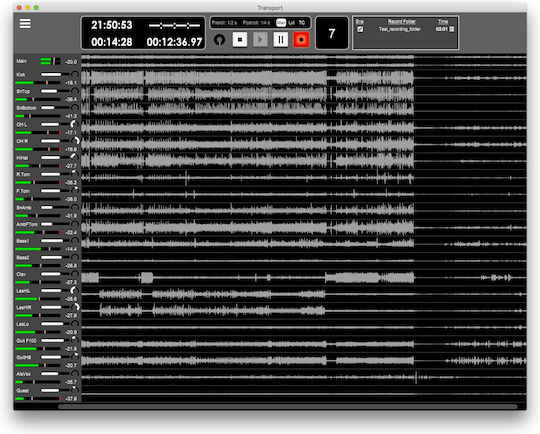Image resolution: width=540 pixels, height=434 pixels.
Task: Open the hamburger menu
Action: pyautogui.click(x=25, y=24)
